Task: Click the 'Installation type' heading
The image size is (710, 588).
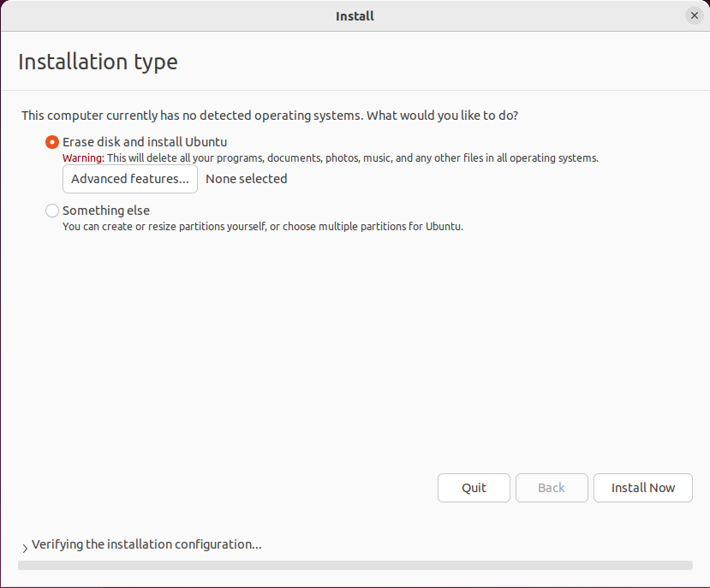Action: (x=98, y=62)
